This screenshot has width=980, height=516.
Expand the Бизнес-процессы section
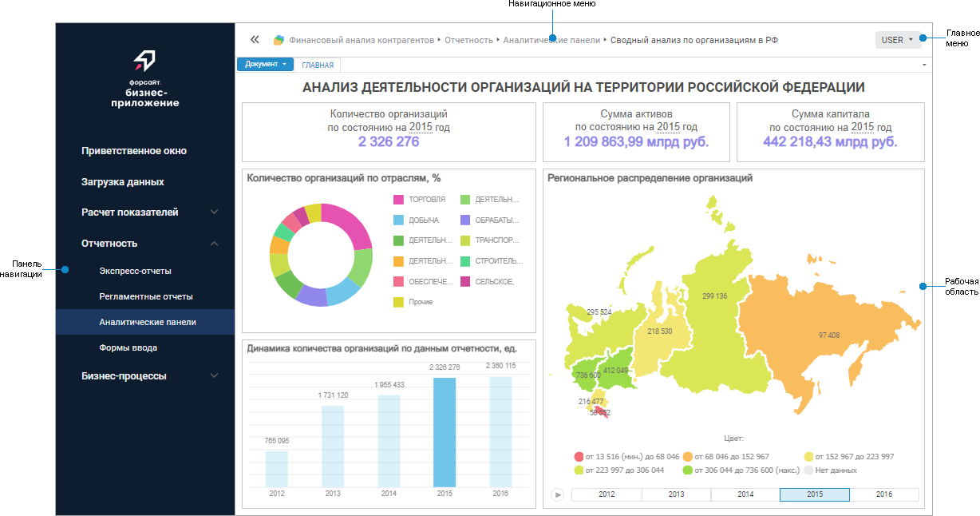(x=214, y=376)
